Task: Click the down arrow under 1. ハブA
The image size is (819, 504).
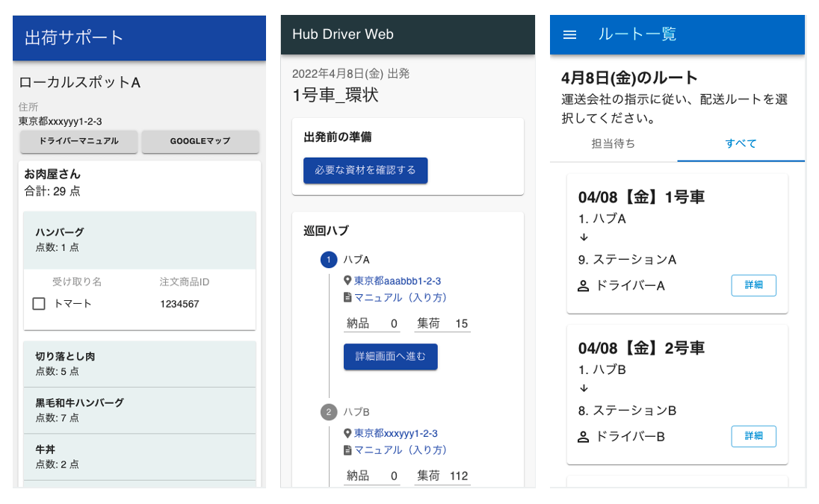Action: tap(584, 237)
